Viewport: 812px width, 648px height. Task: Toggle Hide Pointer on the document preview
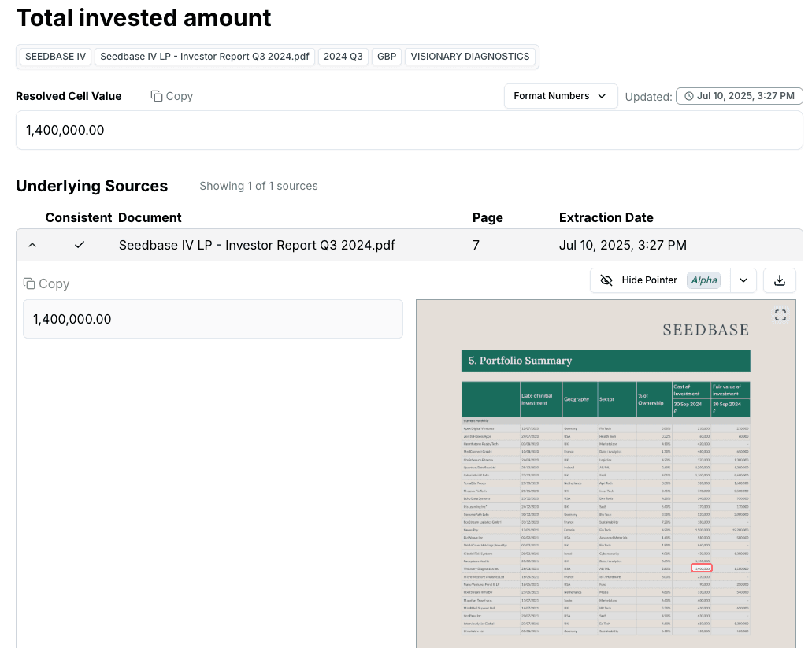660,280
